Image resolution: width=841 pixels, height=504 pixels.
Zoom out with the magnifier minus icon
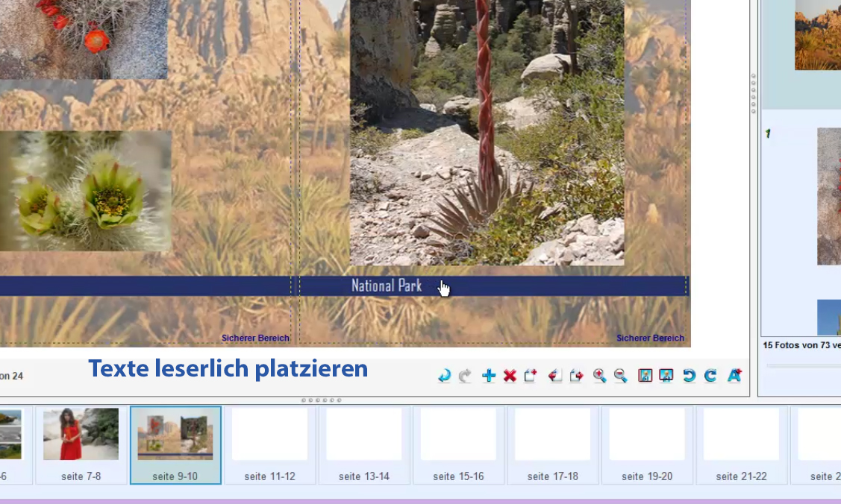(621, 376)
